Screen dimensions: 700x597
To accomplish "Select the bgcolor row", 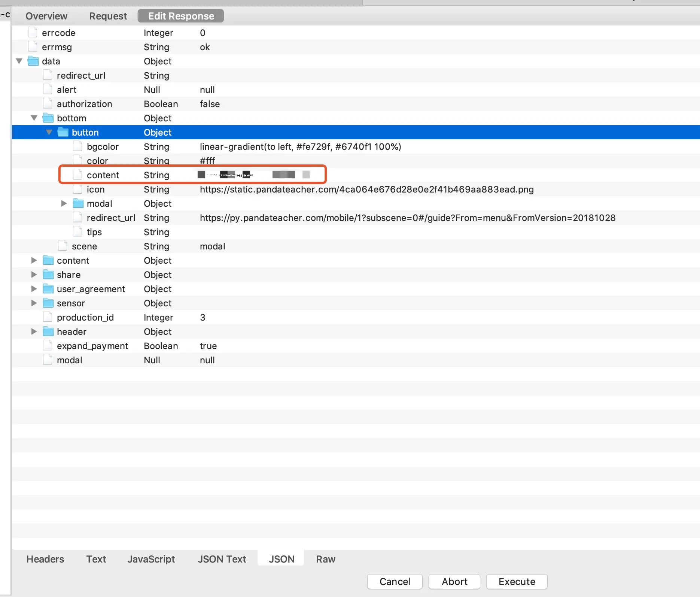I will [x=356, y=146].
